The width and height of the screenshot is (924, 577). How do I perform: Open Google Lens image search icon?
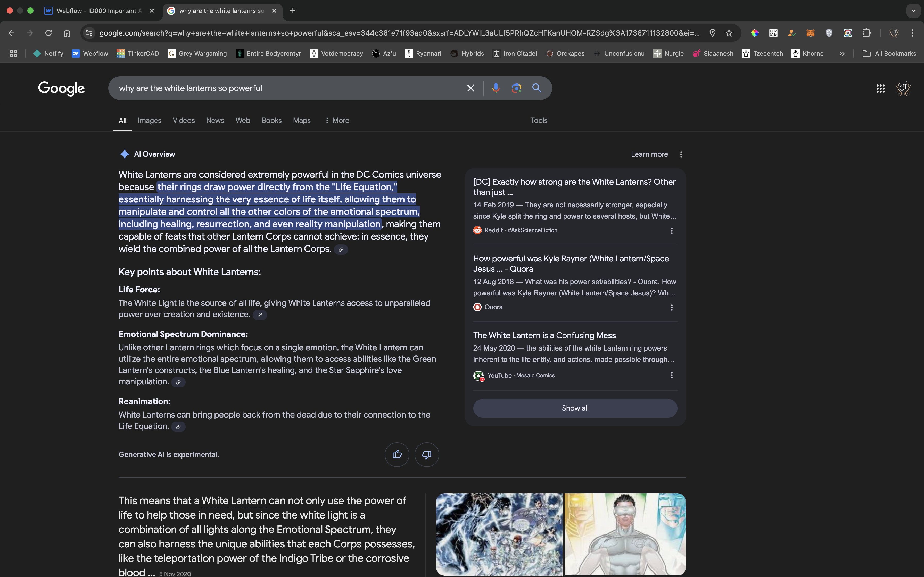pos(516,88)
